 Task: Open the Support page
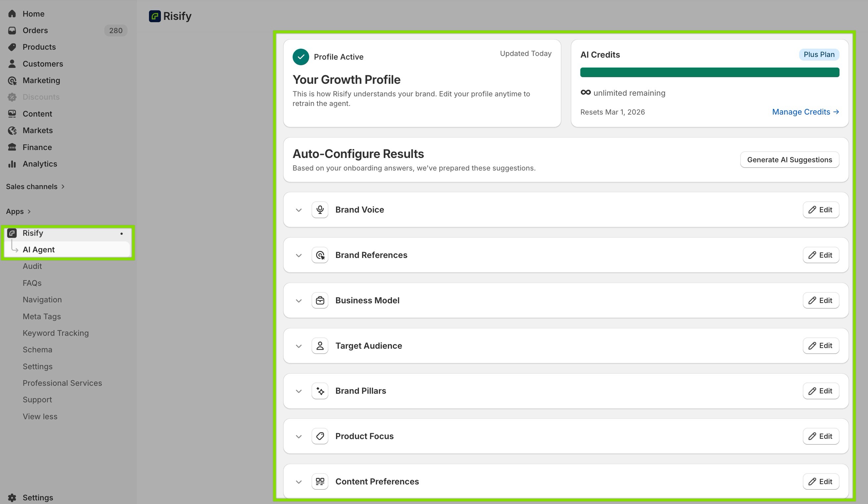pyautogui.click(x=37, y=400)
